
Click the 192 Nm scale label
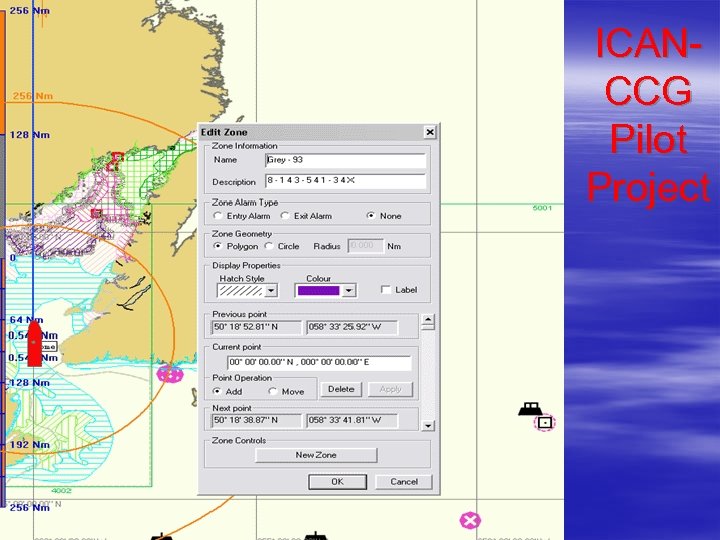coord(30,444)
